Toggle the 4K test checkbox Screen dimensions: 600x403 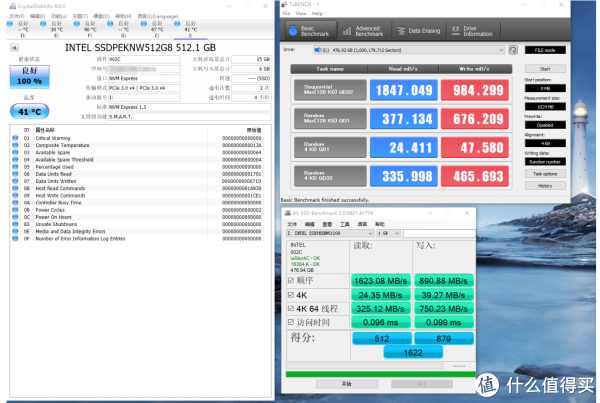[291, 295]
